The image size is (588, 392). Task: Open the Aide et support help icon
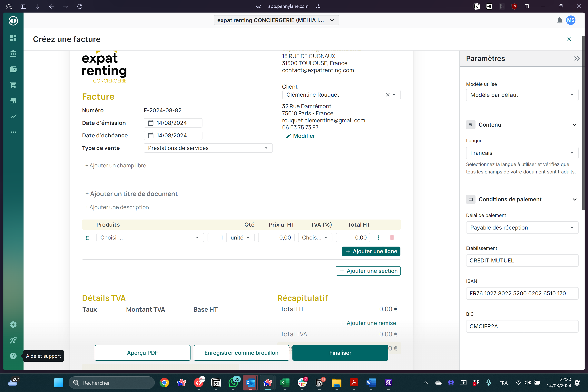click(13, 356)
